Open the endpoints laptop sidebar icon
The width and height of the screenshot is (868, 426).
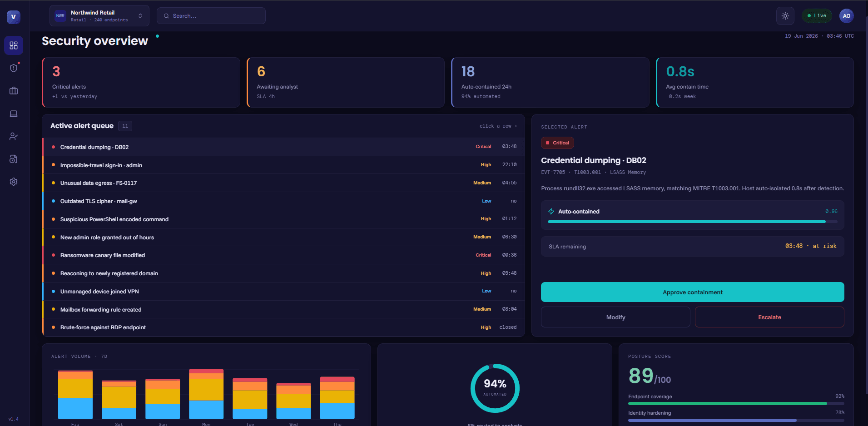click(x=14, y=114)
